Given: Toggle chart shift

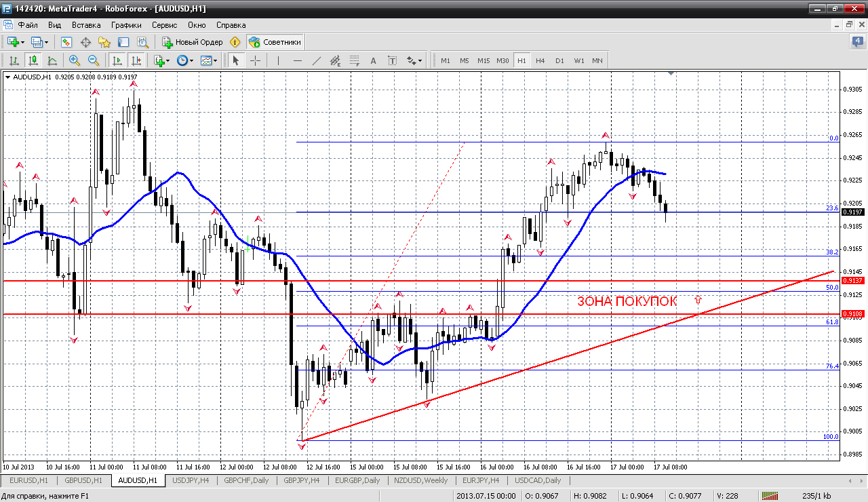Looking at the screenshot, I should pyautogui.click(x=136, y=60).
